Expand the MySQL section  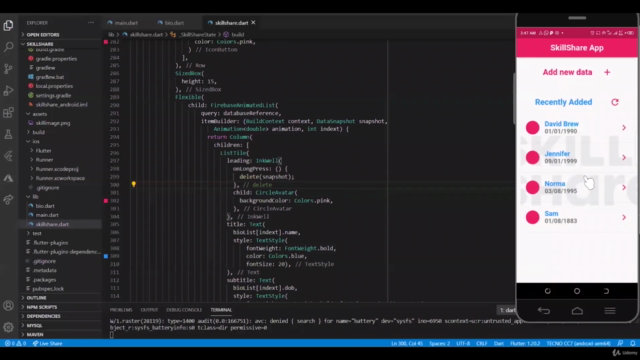point(60,325)
